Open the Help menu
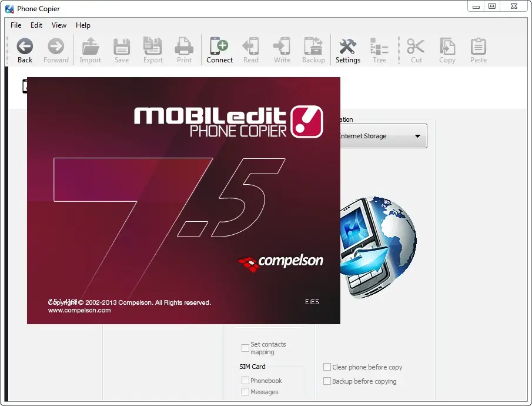Image resolution: width=532 pixels, height=406 pixels. [x=83, y=25]
